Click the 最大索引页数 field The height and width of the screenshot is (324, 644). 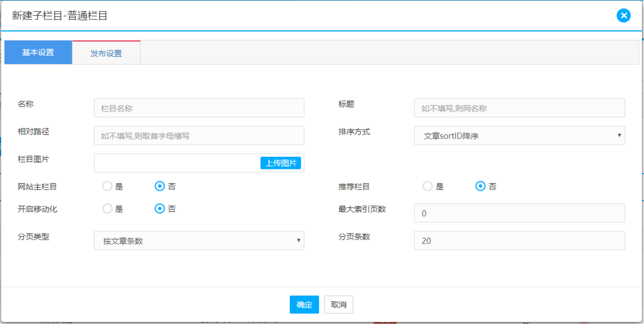click(519, 213)
